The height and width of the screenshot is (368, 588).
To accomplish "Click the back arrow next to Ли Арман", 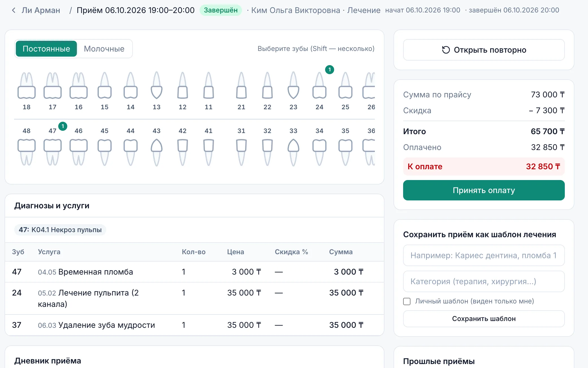I will coord(14,10).
